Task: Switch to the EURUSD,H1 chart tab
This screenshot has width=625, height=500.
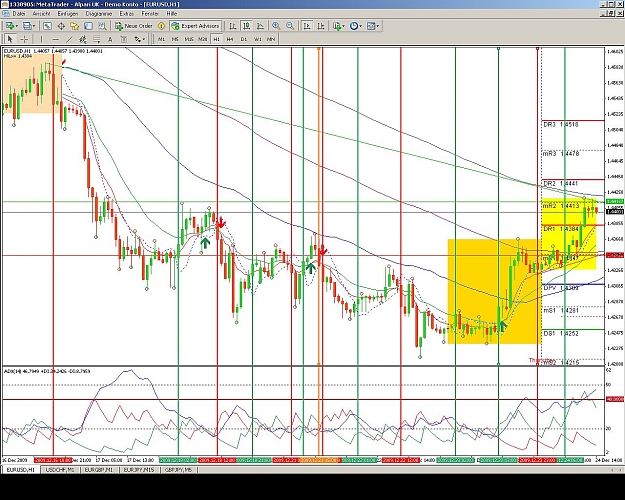Action: point(21,470)
